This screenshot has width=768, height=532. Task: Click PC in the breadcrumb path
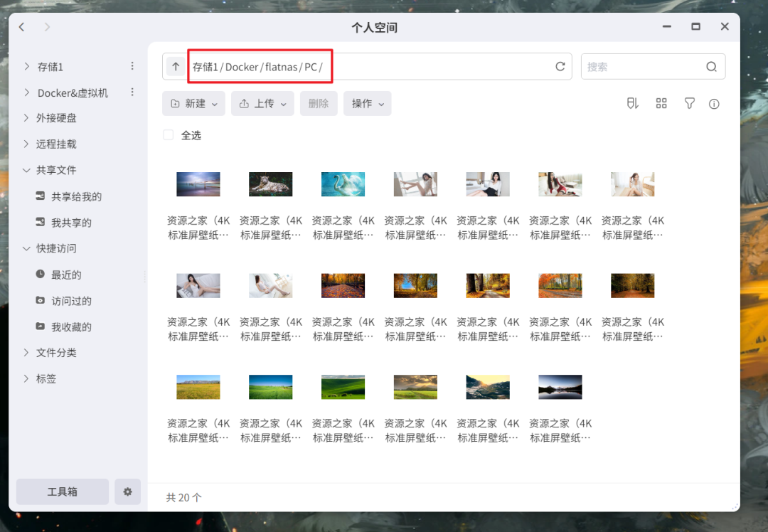tap(311, 67)
